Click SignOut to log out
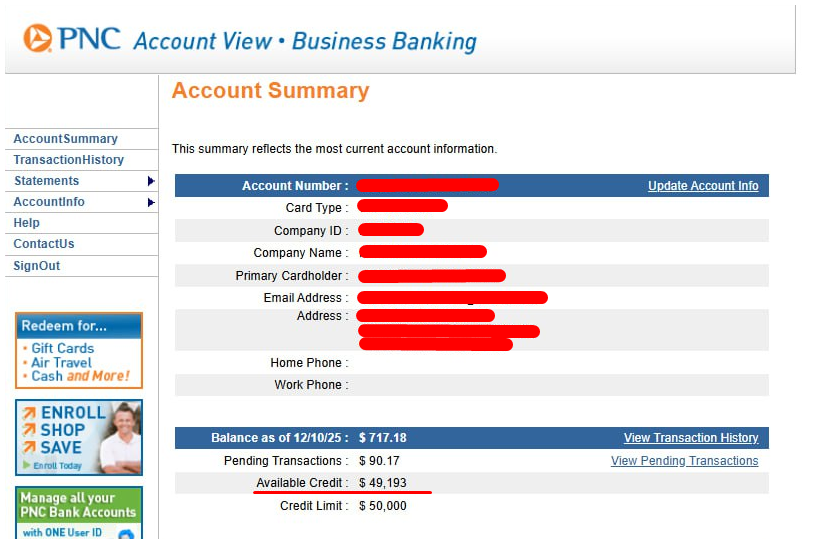 37,266
